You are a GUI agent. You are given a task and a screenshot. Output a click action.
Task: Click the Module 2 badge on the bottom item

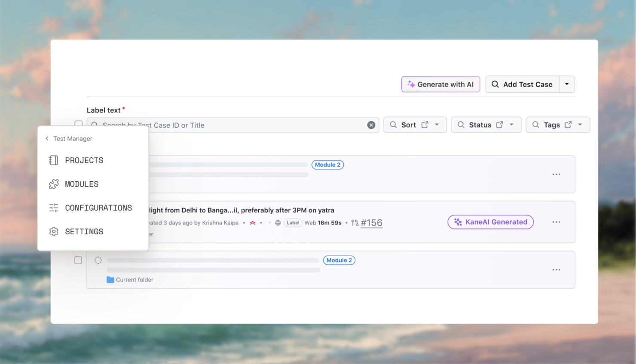tap(339, 260)
